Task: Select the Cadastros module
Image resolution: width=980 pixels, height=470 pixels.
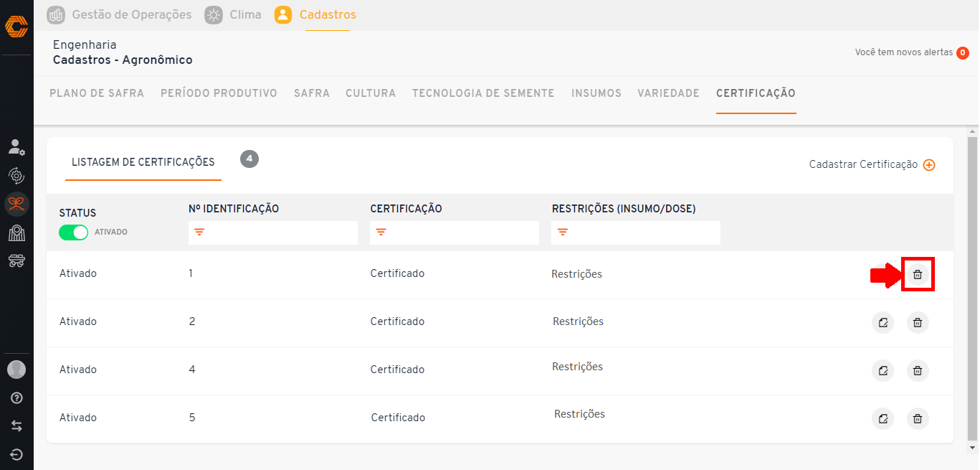Action: click(315, 14)
